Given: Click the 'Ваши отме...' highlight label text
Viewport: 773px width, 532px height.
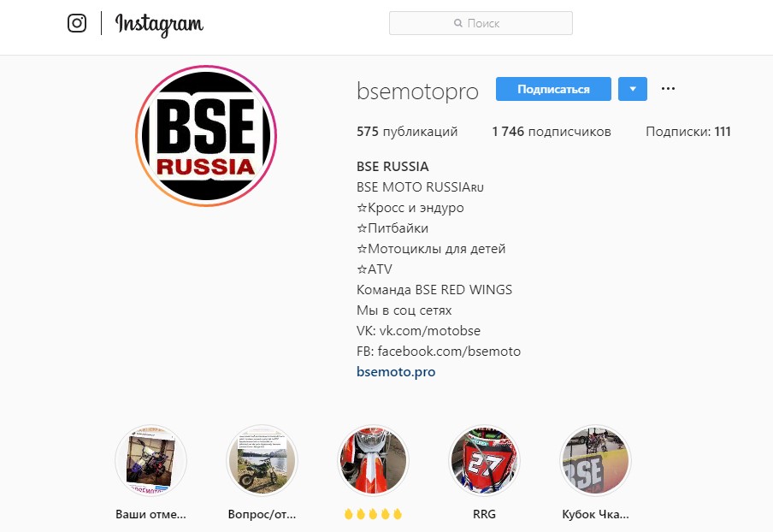Looking at the screenshot, I should (x=150, y=514).
